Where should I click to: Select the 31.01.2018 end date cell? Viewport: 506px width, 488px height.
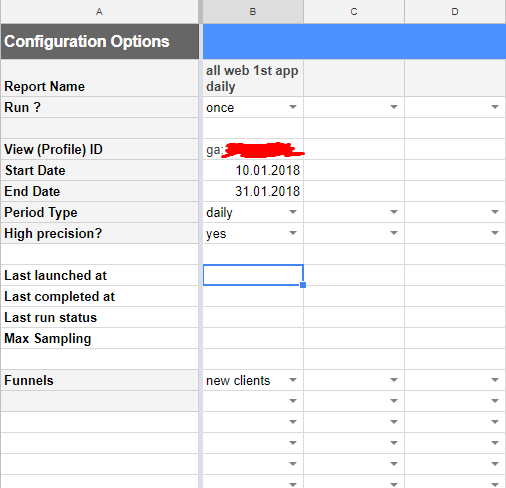click(253, 191)
